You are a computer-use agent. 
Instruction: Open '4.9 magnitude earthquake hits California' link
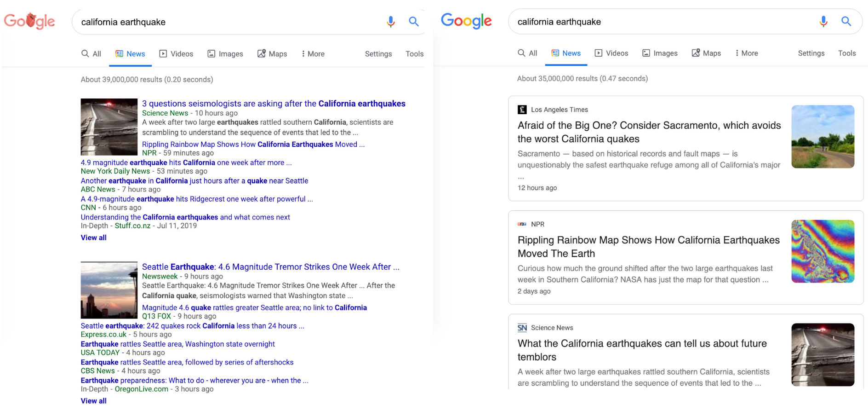click(186, 162)
